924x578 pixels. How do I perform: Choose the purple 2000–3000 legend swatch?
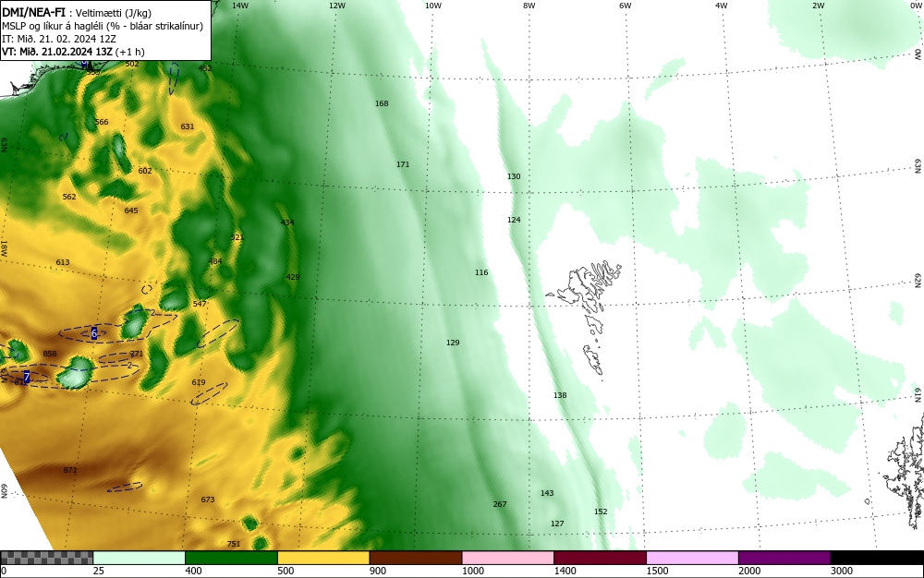[x=784, y=558]
